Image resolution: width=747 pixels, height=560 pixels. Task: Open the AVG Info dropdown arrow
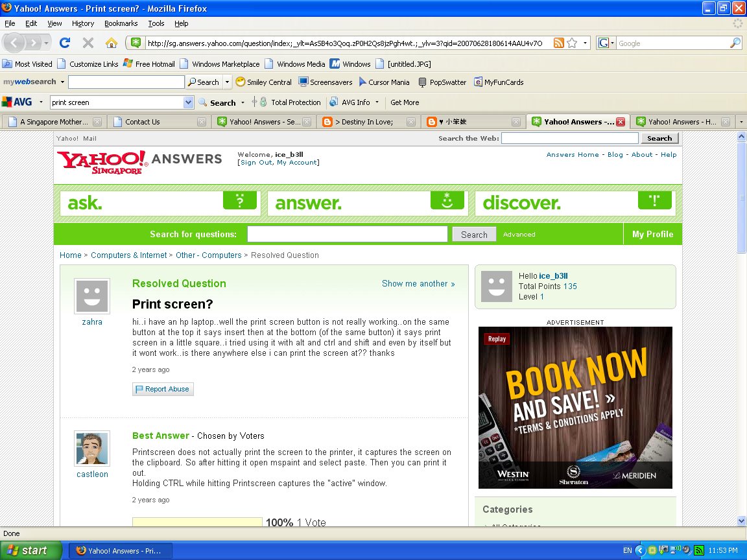377,102
